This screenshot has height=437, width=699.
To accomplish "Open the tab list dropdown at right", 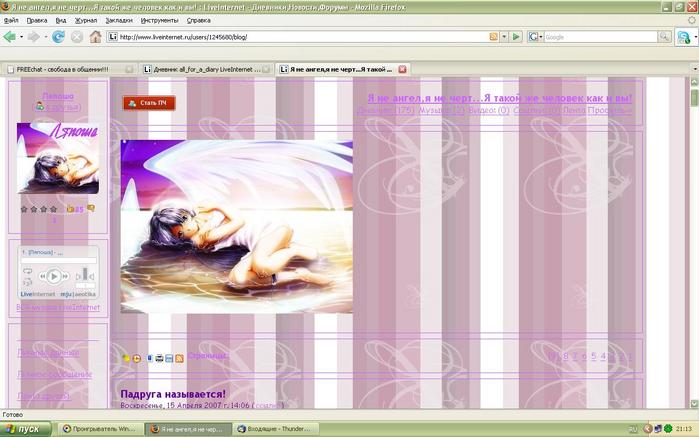I will click(x=694, y=69).
